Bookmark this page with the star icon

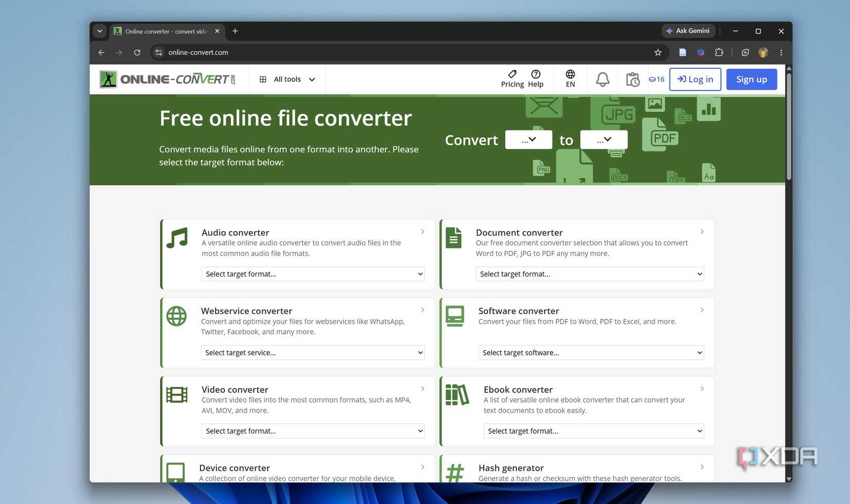pos(658,53)
